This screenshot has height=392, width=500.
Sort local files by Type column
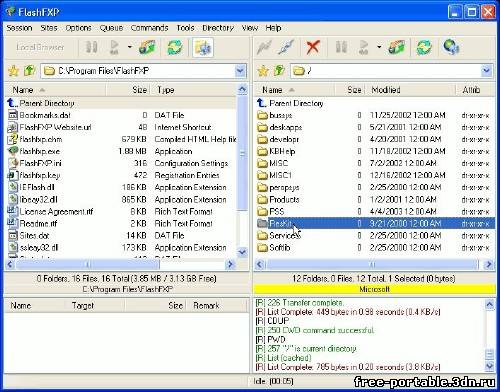point(193,90)
